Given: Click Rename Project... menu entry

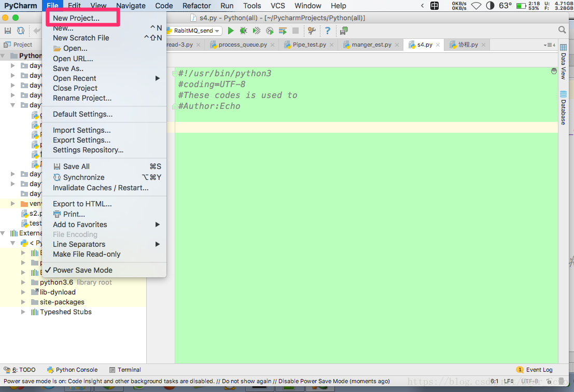Looking at the screenshot, I should point(104,98).
